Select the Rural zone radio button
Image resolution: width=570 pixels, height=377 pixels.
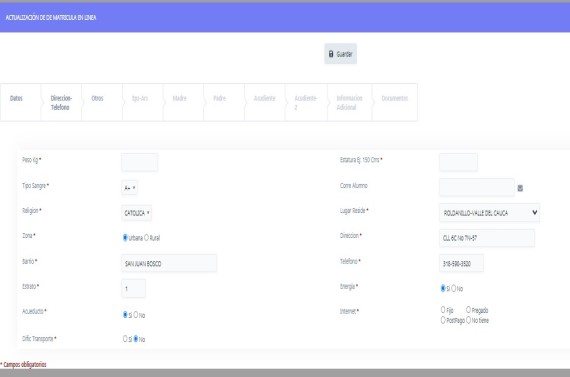coord(146,237)
